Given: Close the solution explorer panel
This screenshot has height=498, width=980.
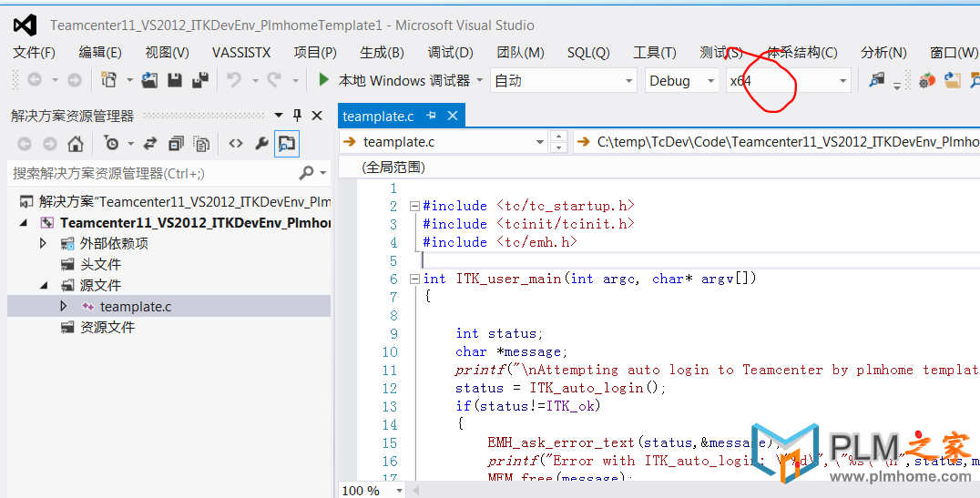Looking at the screenshot, I should (x=317, y=115).
